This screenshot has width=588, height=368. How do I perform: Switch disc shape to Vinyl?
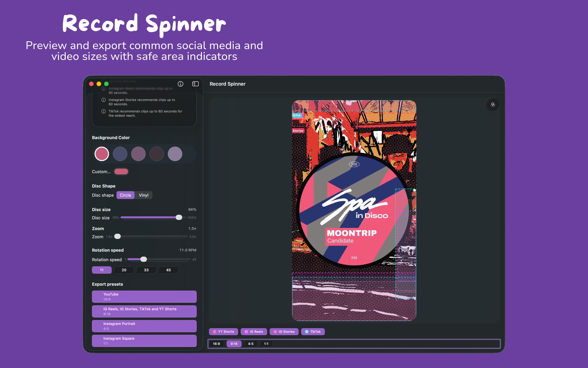click(144, 195)
